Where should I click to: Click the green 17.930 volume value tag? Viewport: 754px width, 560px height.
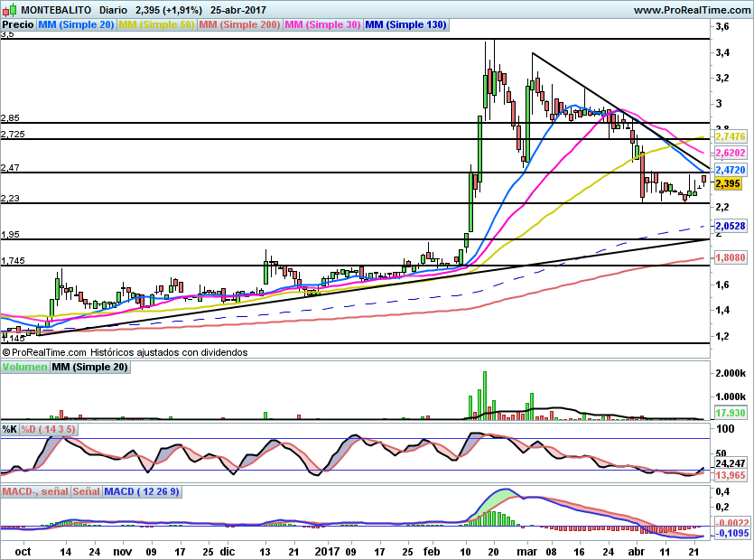pos(728,413)
